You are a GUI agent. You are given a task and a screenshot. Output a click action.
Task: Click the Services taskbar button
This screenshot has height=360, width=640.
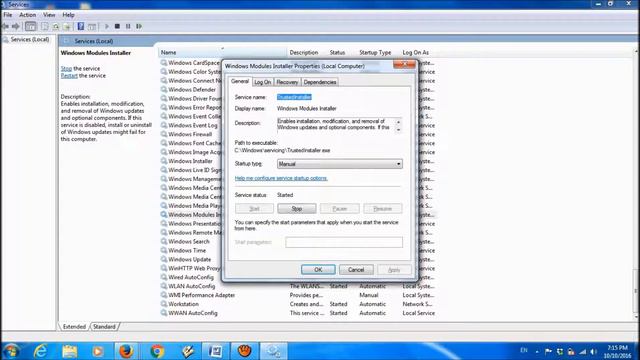click(273, 351)
